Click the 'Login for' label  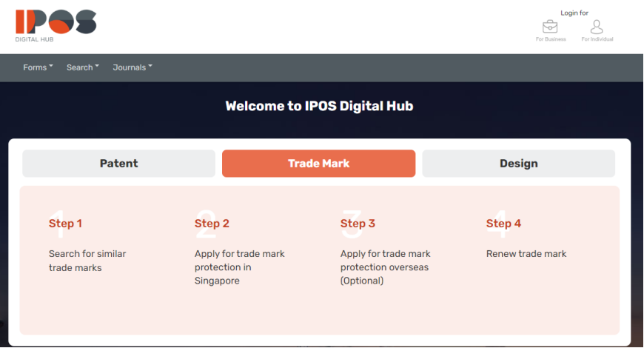pyautogui.click(x=574, y=13)
